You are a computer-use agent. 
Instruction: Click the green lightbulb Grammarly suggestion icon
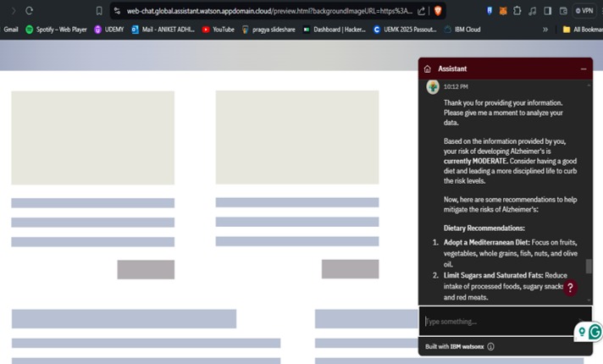coord(582,332)
